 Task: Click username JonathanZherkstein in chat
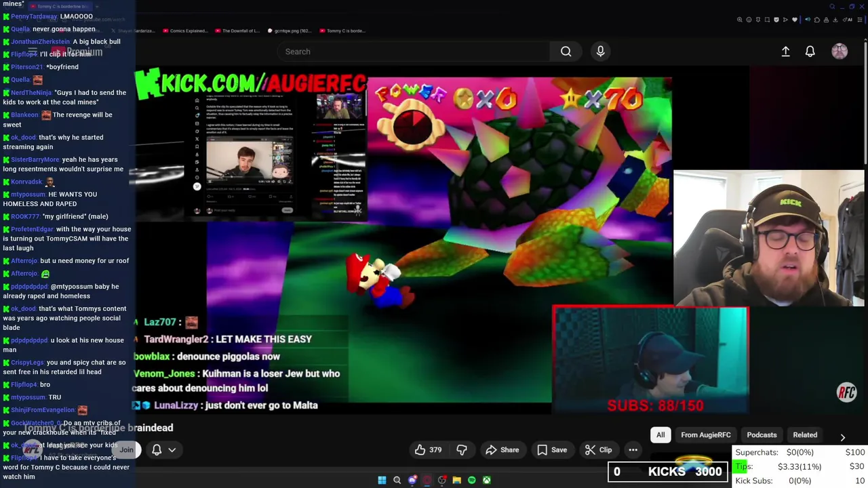click(40, 41)
